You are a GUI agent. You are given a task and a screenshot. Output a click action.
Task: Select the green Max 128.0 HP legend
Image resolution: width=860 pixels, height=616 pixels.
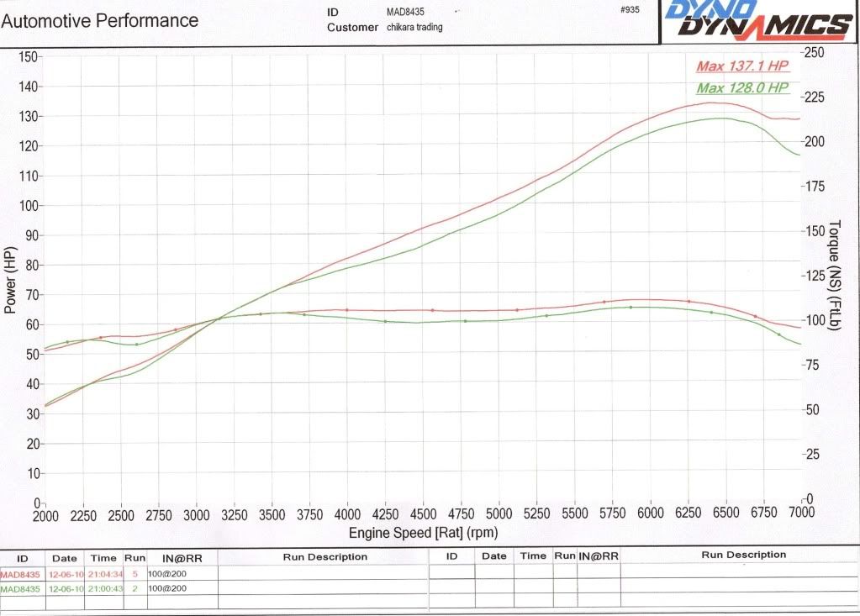pos(742,87)
